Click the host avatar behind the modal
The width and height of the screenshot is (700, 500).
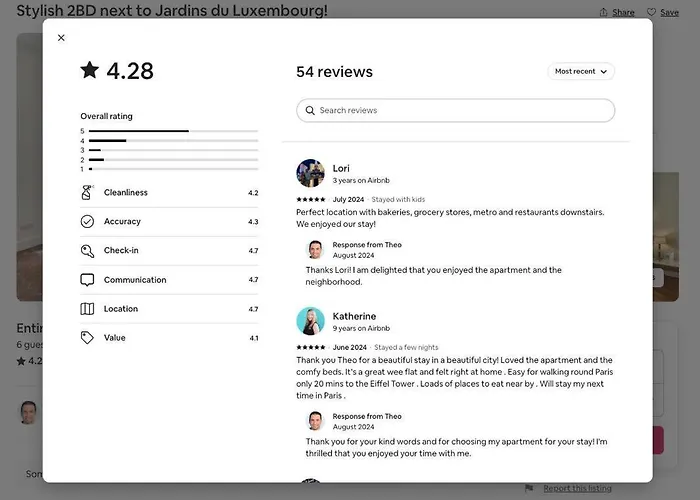click(x=29, y=412)
